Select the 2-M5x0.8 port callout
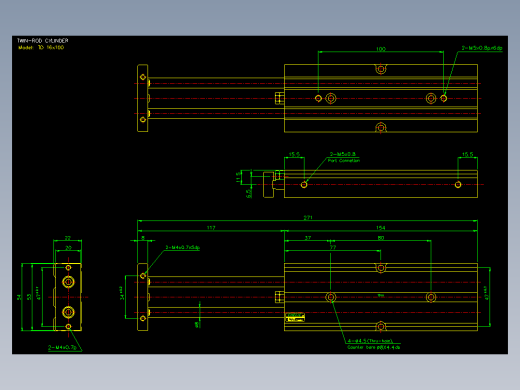This screenshot has width=520, height=390. [x=343, y=154]
